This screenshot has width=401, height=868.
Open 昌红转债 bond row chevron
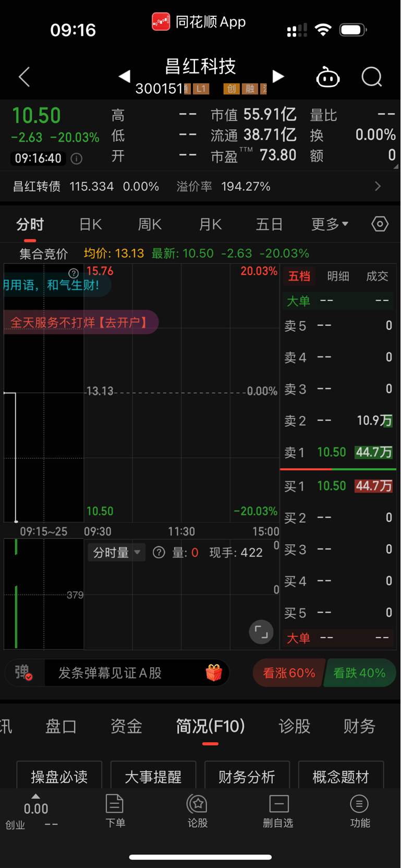coord(378,186)
